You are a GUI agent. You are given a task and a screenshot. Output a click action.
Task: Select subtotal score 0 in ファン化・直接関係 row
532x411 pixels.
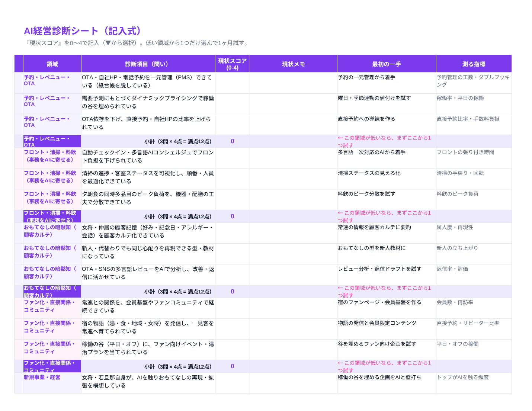coord(233,366)
